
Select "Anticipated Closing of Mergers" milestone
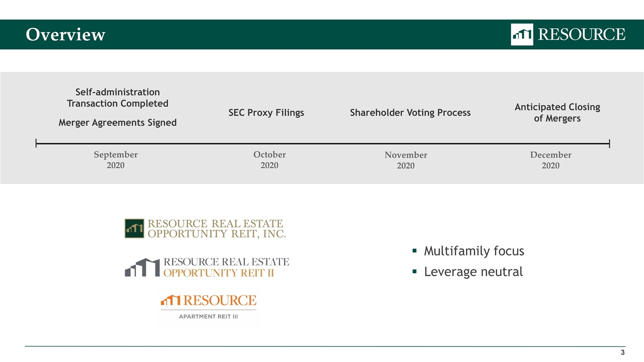(x=557, y=113)
